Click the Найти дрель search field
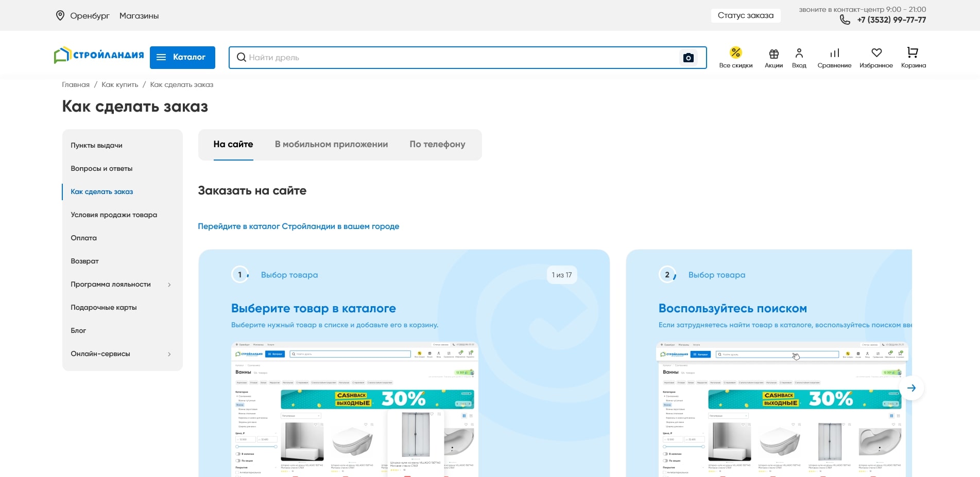The width and height of the screenshot is (980, 477). (x=360, y=58)
